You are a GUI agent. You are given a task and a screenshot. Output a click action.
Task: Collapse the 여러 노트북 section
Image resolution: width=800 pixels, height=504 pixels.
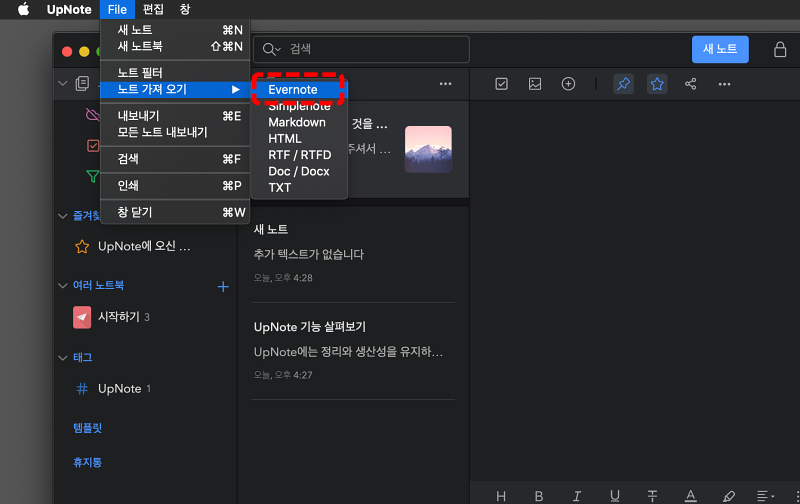click(x=63, y=285)
